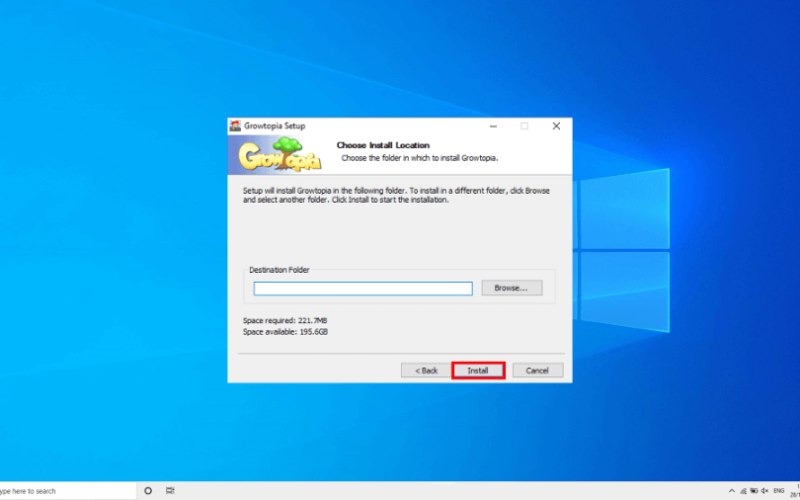The height and width of the screenshot is (500, 800).
Task: Open the Cortana circle icon on taskbar
Action: (148, 491)
